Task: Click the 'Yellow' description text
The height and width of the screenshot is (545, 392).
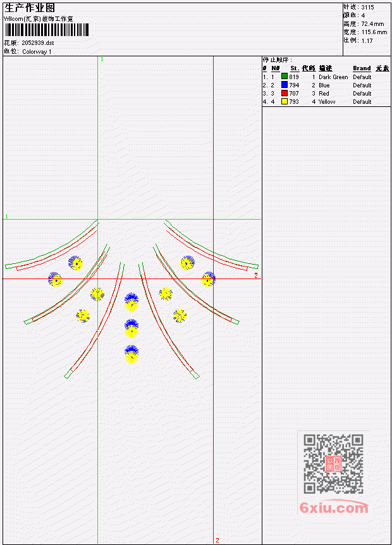Action: click(x=327, y=102)
